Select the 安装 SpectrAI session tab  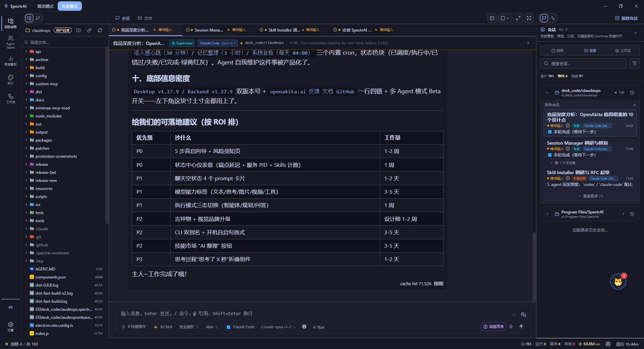click(367, 30)
